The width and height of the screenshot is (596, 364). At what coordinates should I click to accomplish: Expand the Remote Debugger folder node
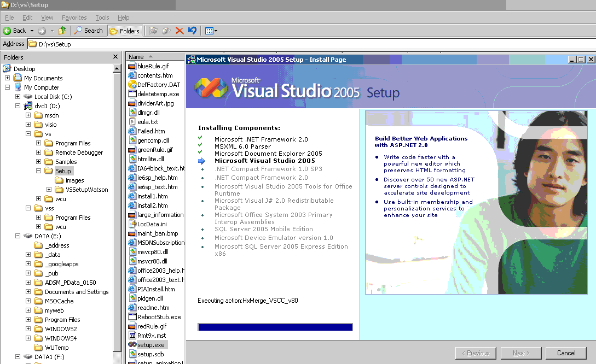38,152
